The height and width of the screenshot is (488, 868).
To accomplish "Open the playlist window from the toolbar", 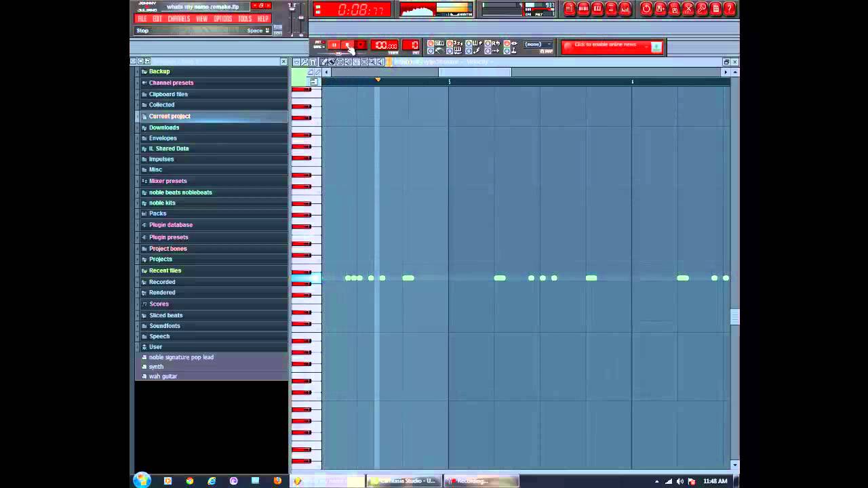I will [570, 9].
